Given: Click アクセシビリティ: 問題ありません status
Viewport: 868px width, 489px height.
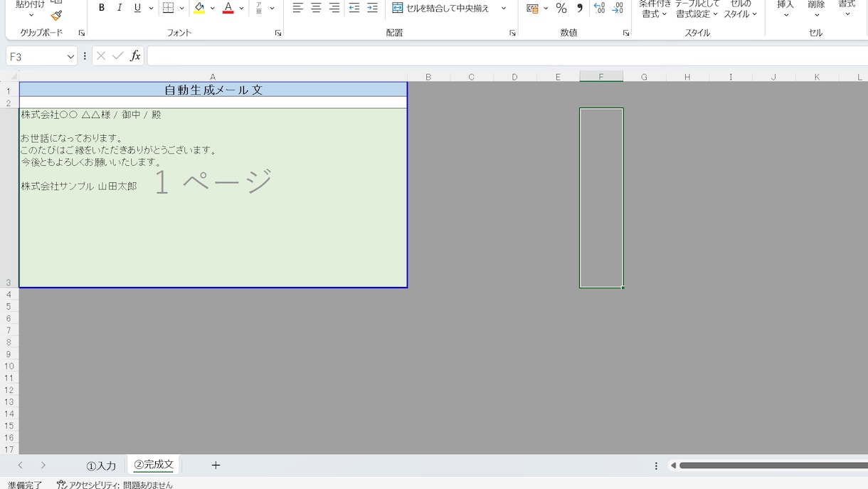Looking at the screenshot, I should coord(115,485).
